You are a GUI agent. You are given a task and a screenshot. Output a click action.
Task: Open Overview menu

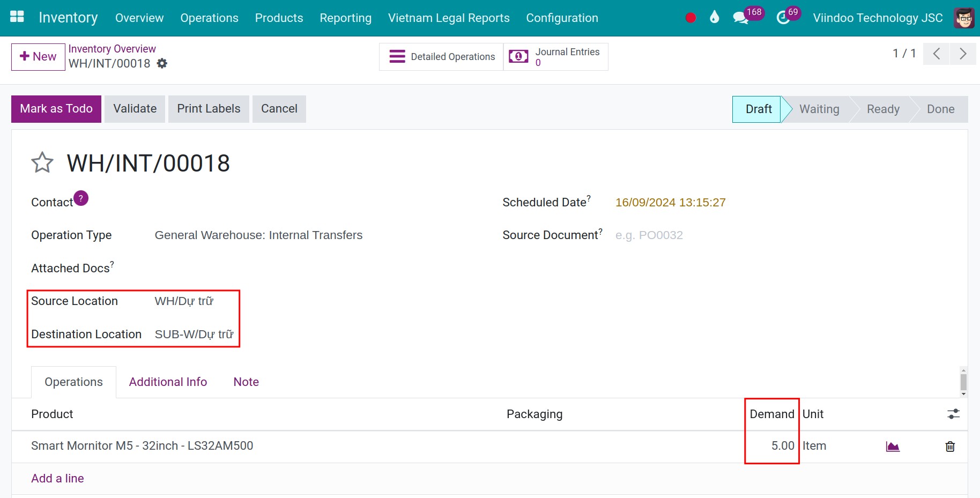139,18
